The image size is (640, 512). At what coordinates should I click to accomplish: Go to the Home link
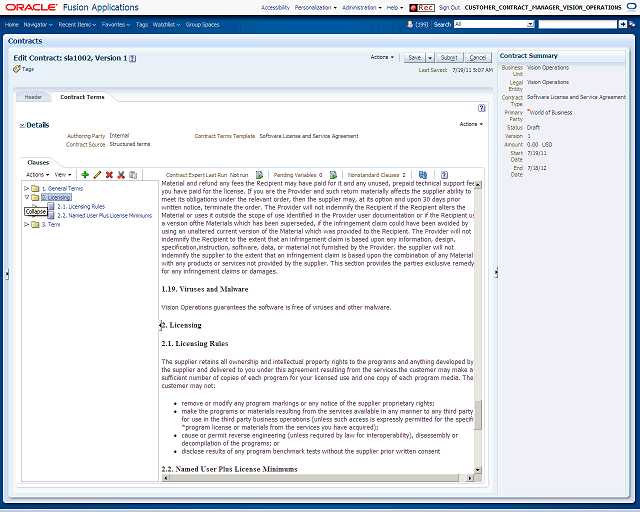tap(12, 25)
